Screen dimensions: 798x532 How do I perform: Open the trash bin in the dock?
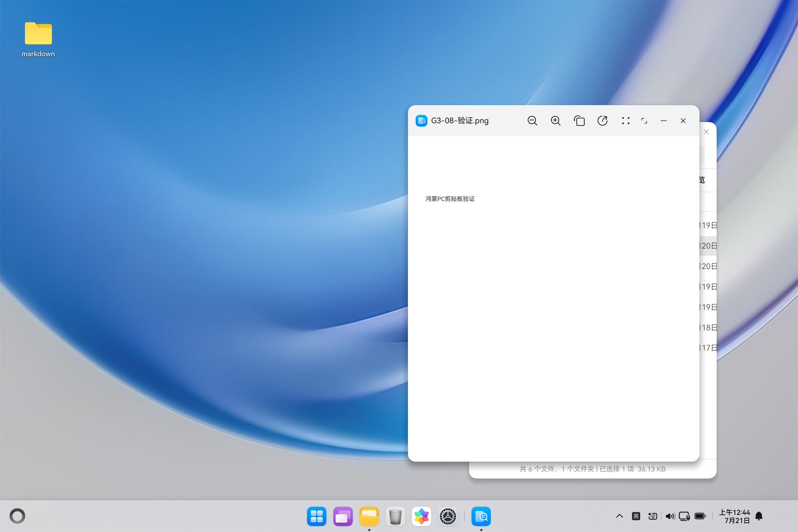coord(395,516)
